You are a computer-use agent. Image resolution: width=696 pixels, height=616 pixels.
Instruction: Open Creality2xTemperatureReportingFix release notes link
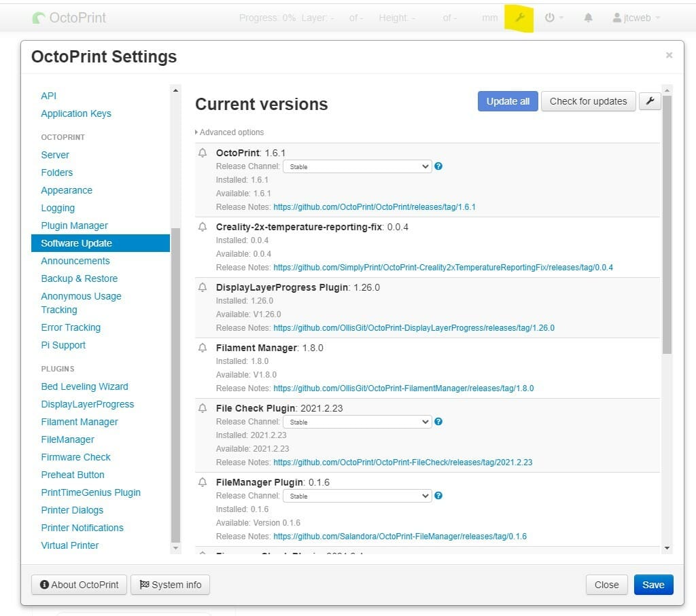[x=443, y=268]
